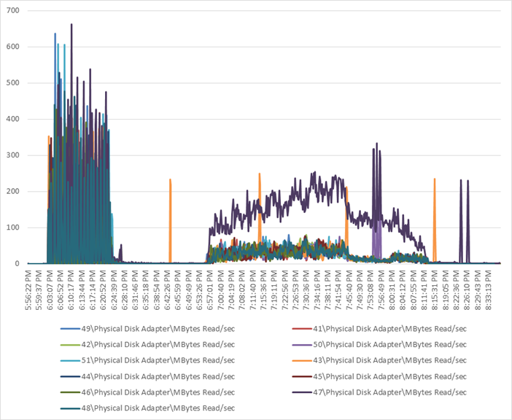512x420 pixels.
Task: Select legend entry 49\Physical Disk Adapter
Action: (x=147, y=329)
